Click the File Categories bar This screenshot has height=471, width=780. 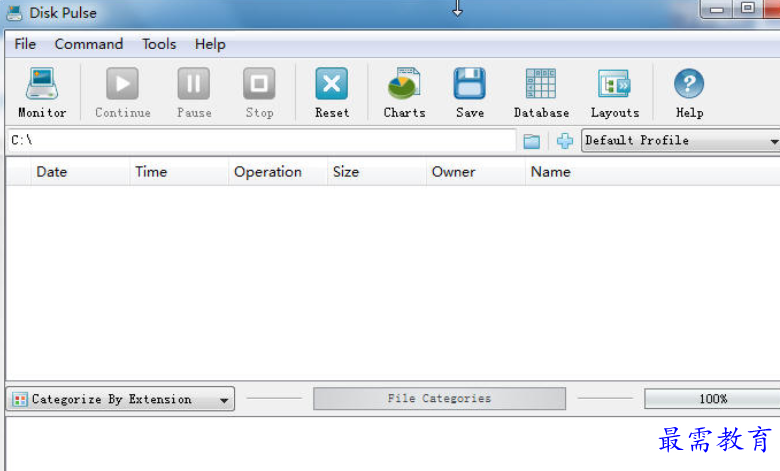pos(439,398)
